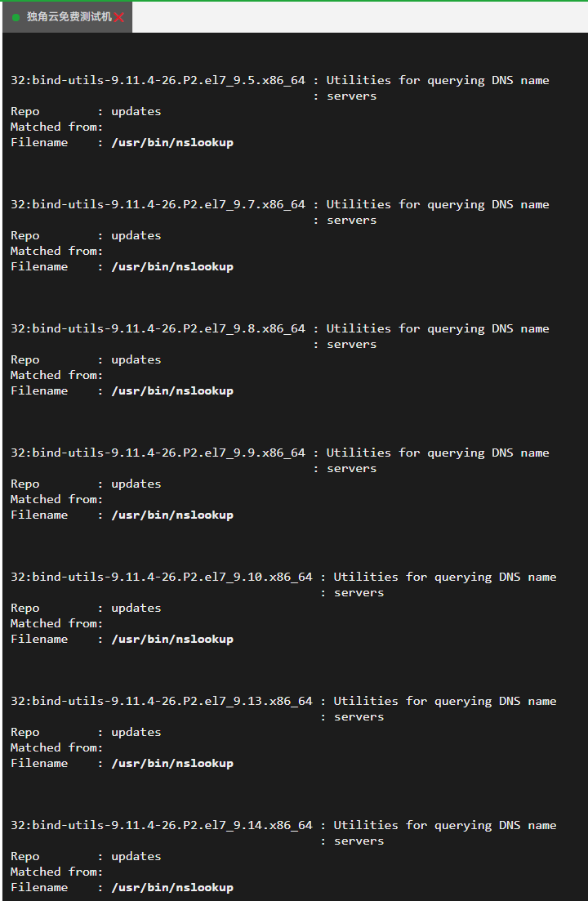Click the green connection status dot
The image size is (588, 901).
coord(16,17)
